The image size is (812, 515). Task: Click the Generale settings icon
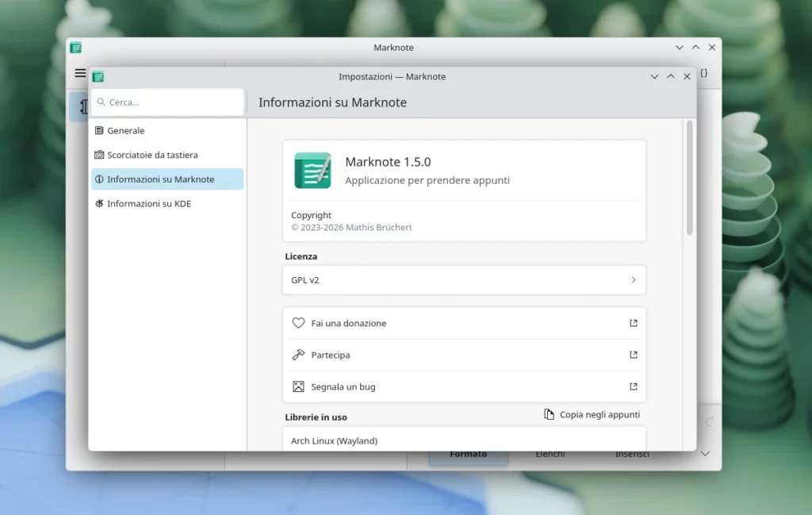click(100, 130)
